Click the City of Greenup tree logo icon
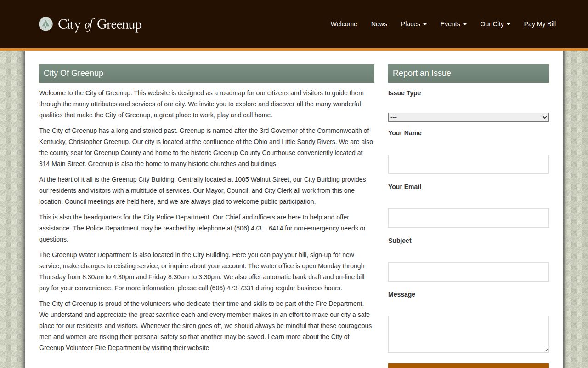Viewport: 588px width, 368px height. coord(45,24)
